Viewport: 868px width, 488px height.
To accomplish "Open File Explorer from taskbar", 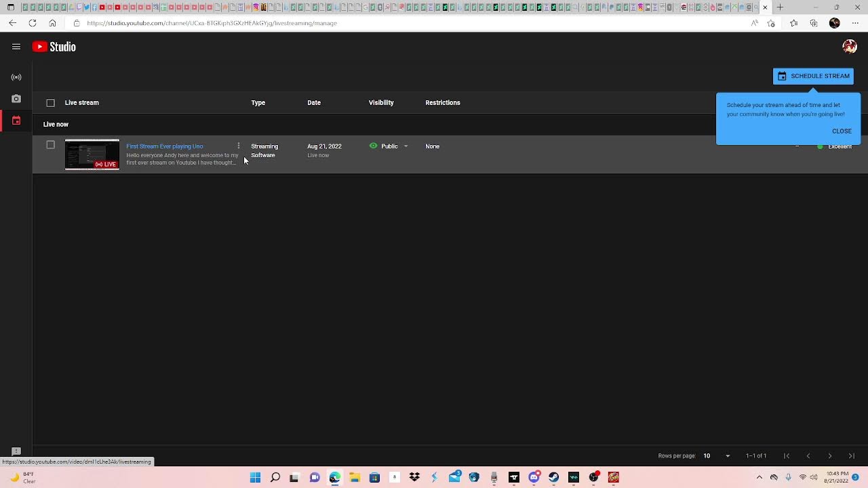I will 354,478.
